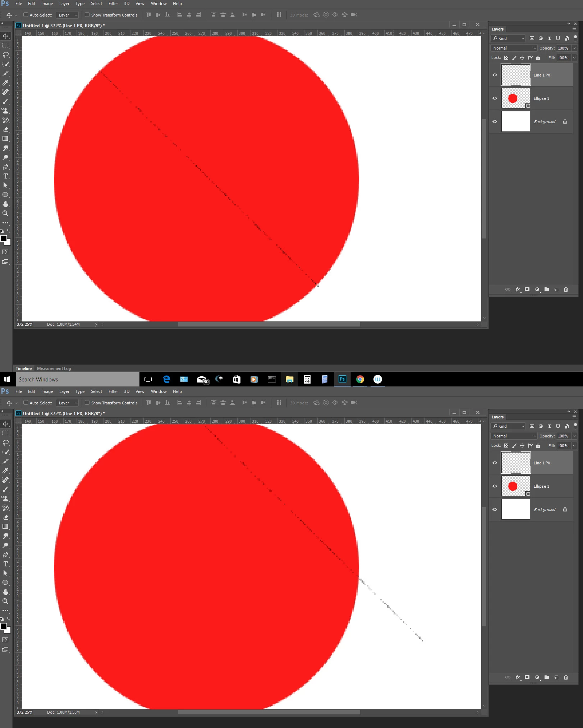The height and width of the screenshot is (728, 583).
Task: Select the Type tool in upper Photoshop window
Action: (x=5, y=176)
